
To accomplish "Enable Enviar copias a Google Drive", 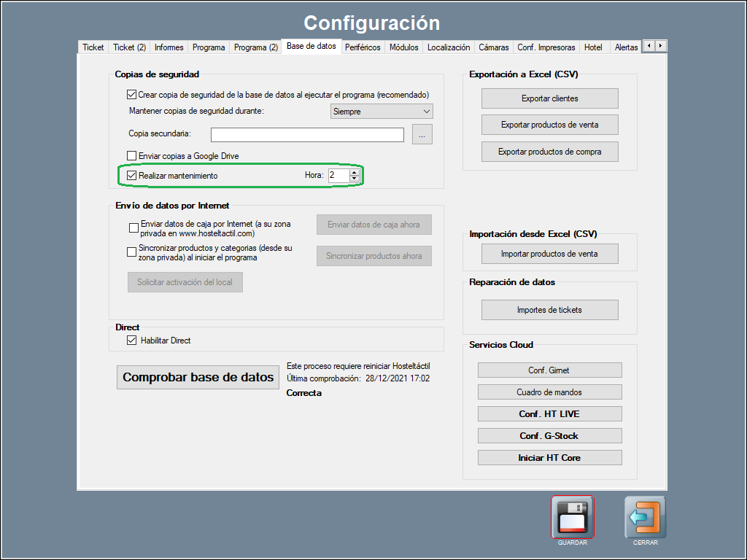I will click(x=132, y=156).
